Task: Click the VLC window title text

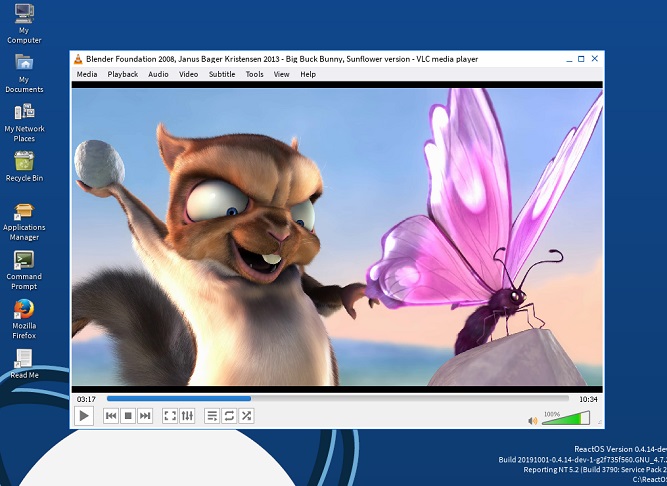Action: point(282,59)
